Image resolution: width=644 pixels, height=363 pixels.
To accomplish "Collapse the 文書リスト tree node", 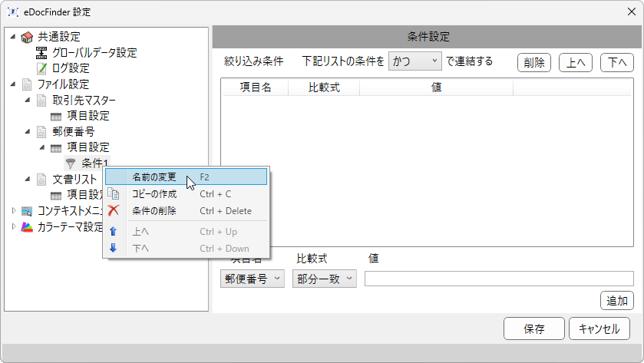I will coord(28,179).
